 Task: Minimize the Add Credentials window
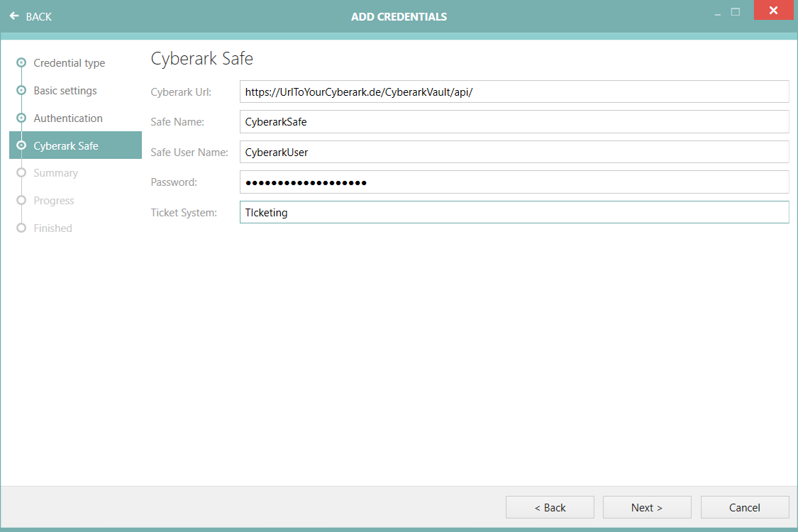pos(717,13)
